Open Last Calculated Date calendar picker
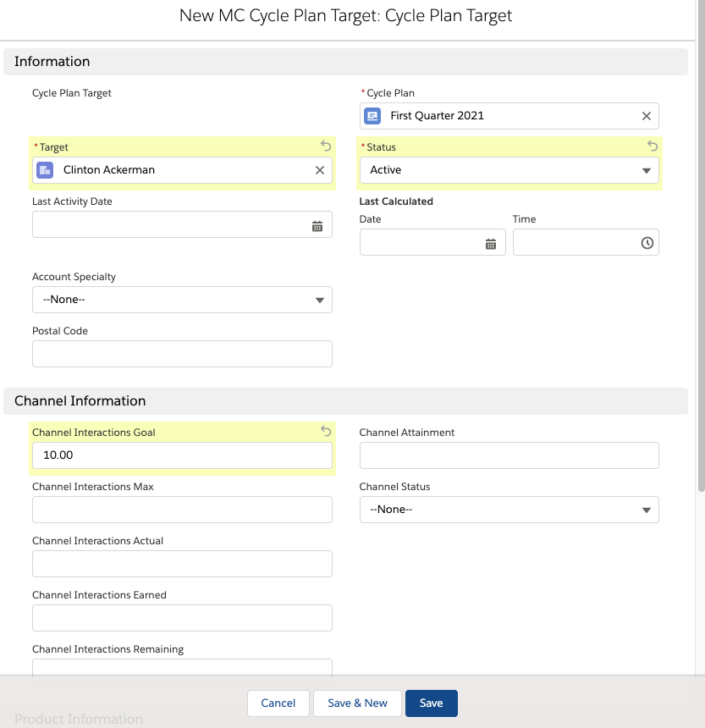 click(491, 244)
